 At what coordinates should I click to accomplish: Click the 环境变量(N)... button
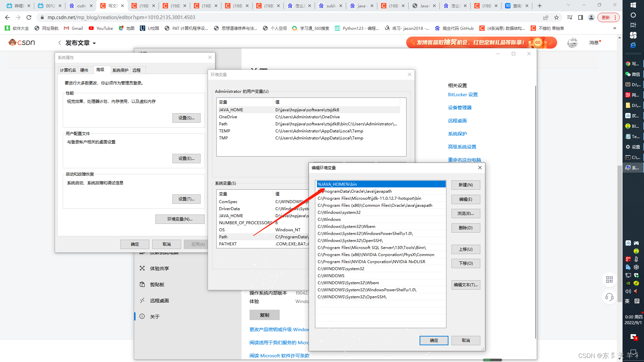pyautogui.click(x=180, y=219)
